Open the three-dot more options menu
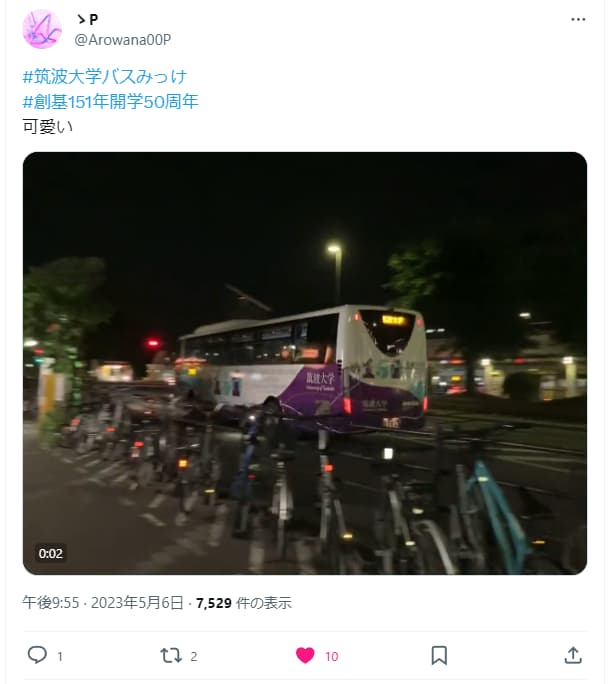609x684 pixels. tap(578, 19)
